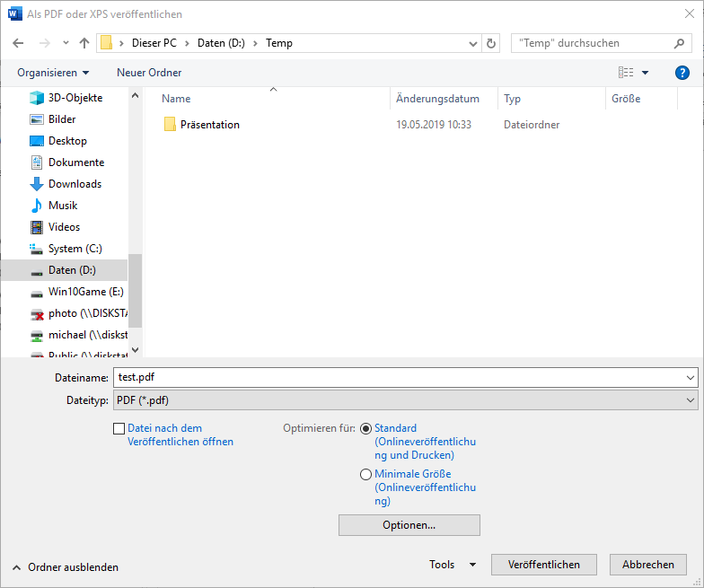Click the navigation pane vertical scrollbar
The width and height of the screenshot is (704, 588).
point(136,287)
